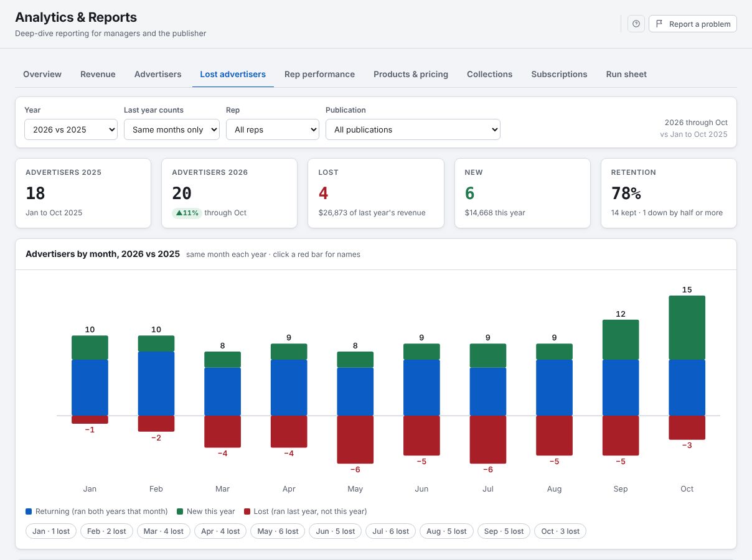Switch to the Collections tab
Viewport: 752px width, 560px height.
(490, 74)
